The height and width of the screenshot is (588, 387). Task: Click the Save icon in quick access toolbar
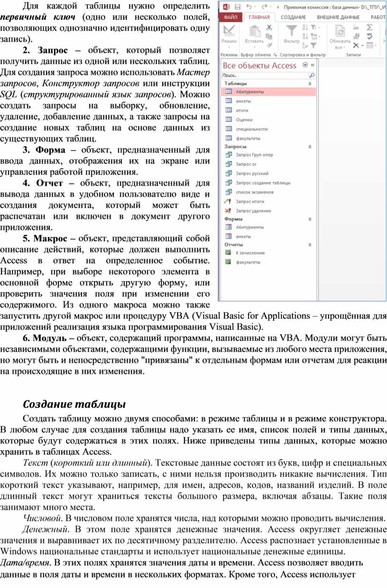237,7
